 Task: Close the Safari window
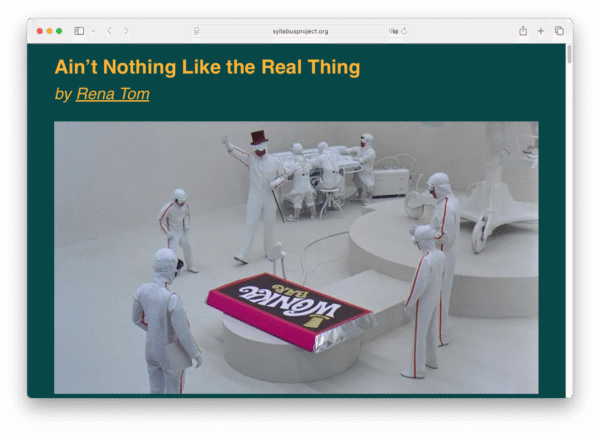[39, 31]
